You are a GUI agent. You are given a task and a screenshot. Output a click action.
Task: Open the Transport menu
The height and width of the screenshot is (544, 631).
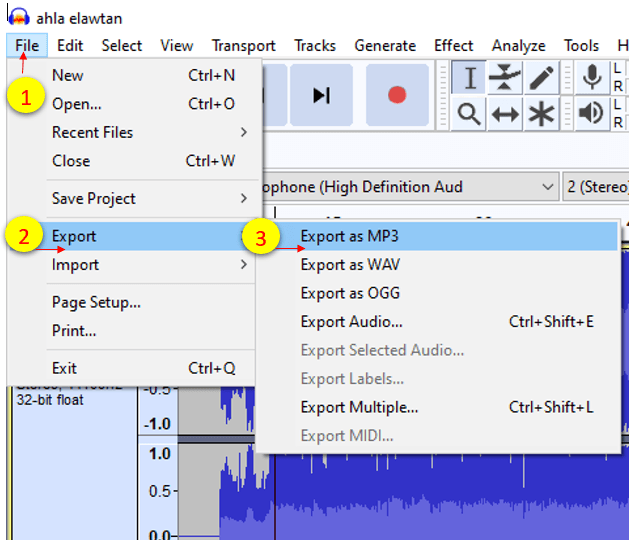coord(243,45)
